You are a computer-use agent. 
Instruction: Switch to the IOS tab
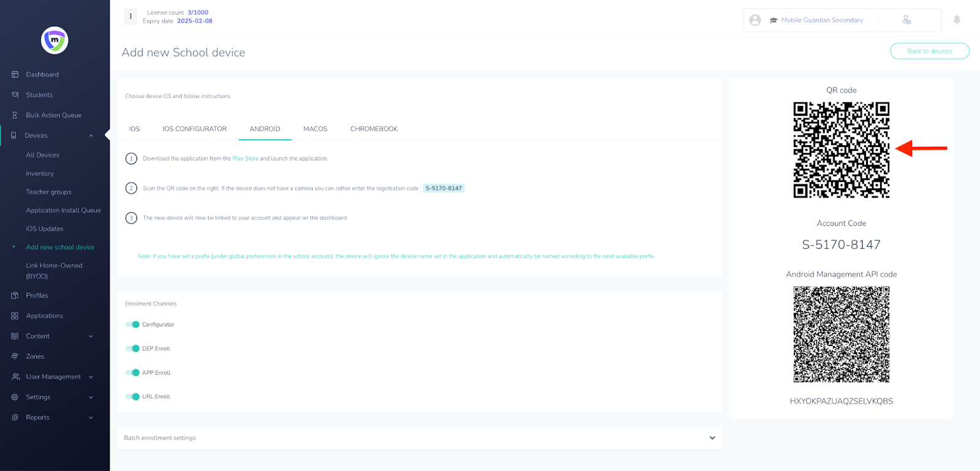tap(135, 129)
